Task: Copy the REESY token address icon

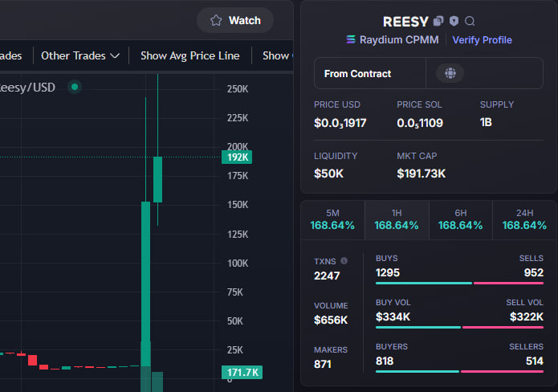Action: (x=438, y=22)
